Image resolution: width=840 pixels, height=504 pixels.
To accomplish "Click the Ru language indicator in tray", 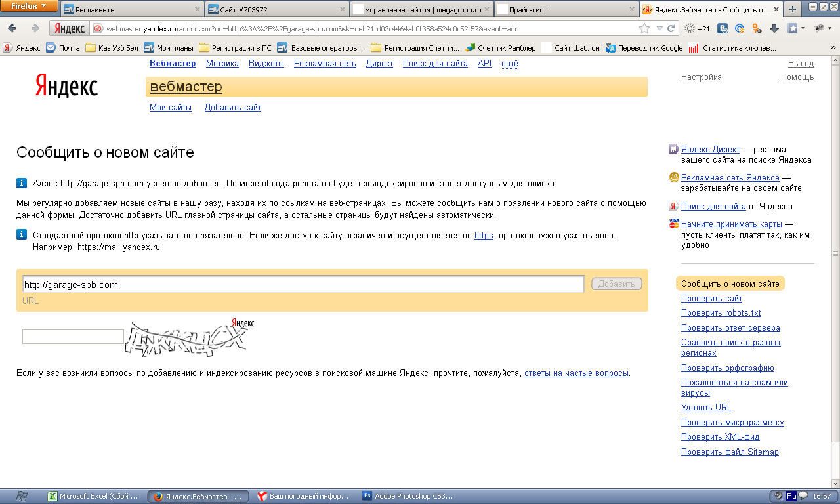I will [791, 496].
